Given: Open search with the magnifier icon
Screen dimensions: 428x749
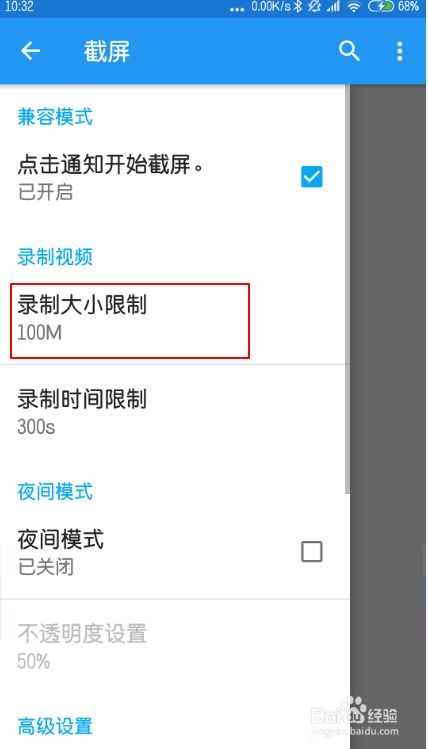Looking at the screenshot, I should [x=349, y=51].
